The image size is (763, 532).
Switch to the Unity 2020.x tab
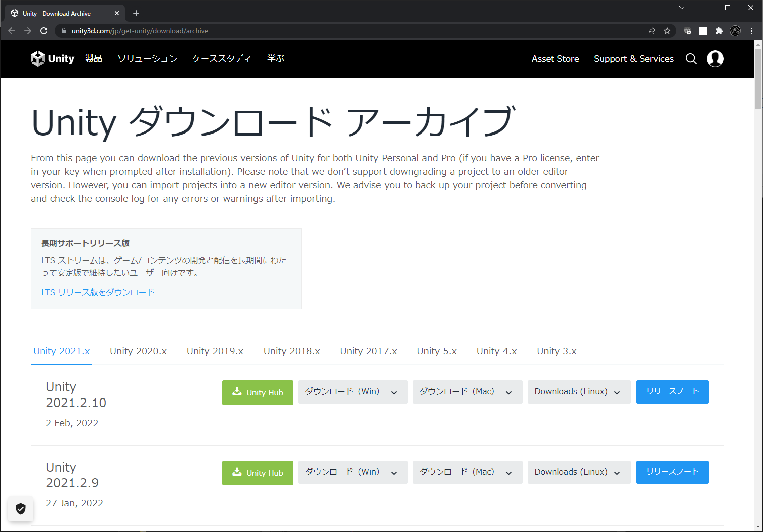tap(138, 351)
